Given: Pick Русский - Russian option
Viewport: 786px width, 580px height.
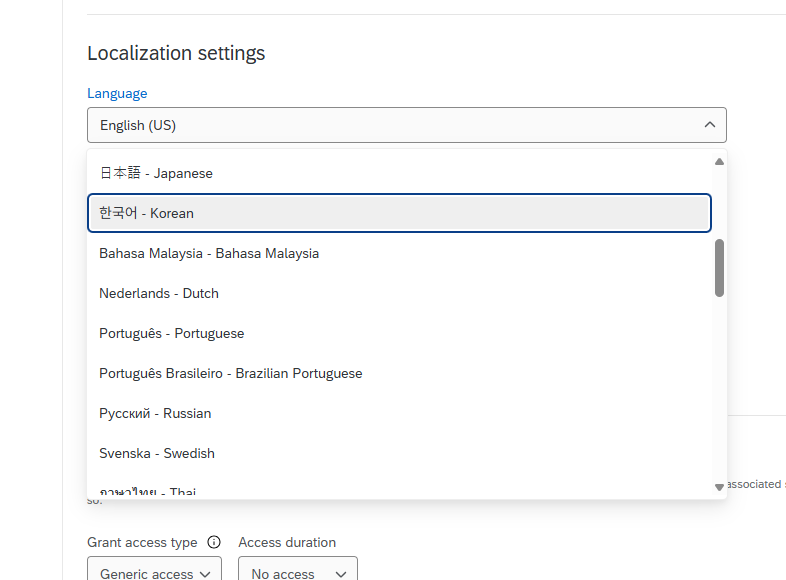Looking at the screenshot, I should pos(400,414).
